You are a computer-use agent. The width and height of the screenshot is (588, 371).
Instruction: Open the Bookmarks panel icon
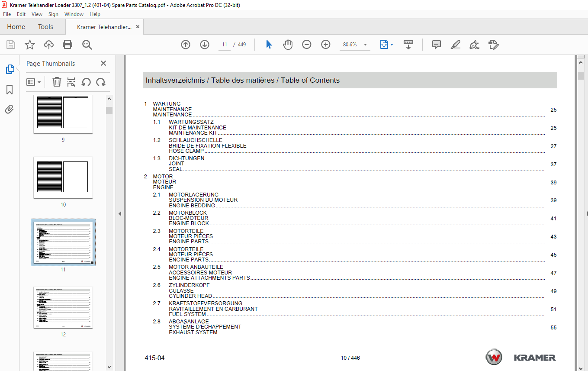pyautogui.click(x=10, y=90)
